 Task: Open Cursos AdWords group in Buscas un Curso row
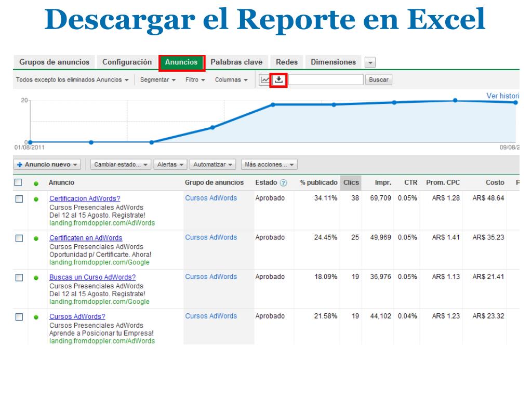[211, 277]
